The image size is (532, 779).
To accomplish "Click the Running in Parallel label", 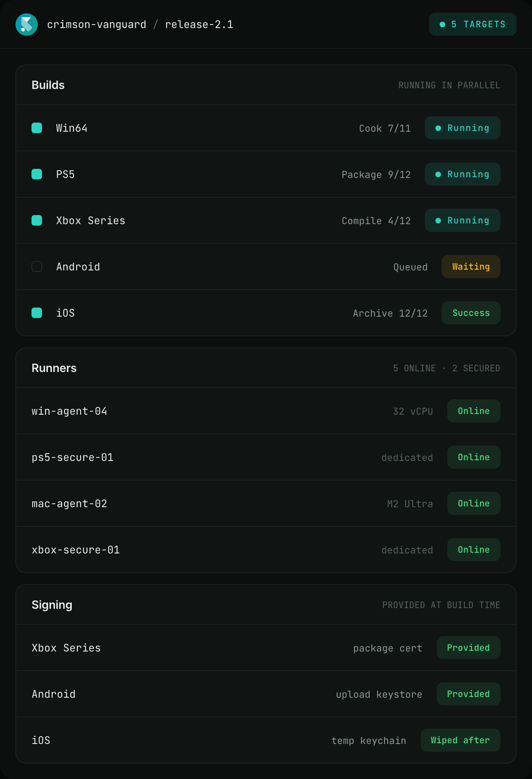I will (x=449, y=85).
